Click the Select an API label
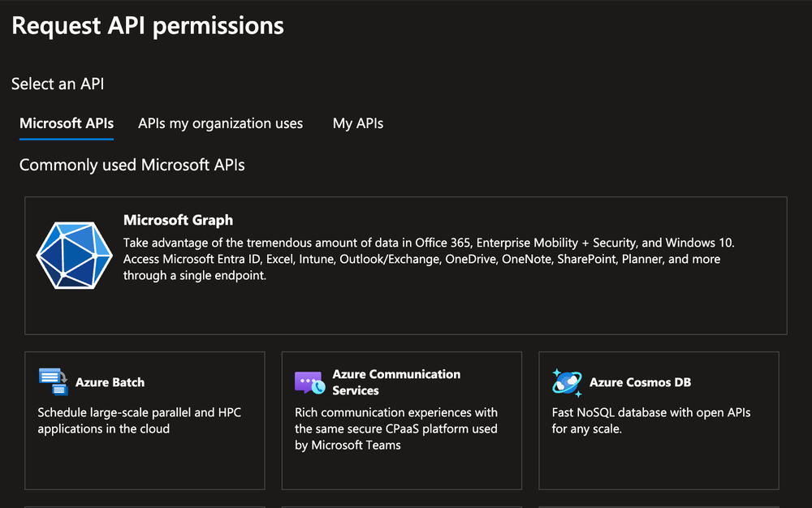Image resolution: width=812 pixels, height=508 pixels. [x=57, y=84]
